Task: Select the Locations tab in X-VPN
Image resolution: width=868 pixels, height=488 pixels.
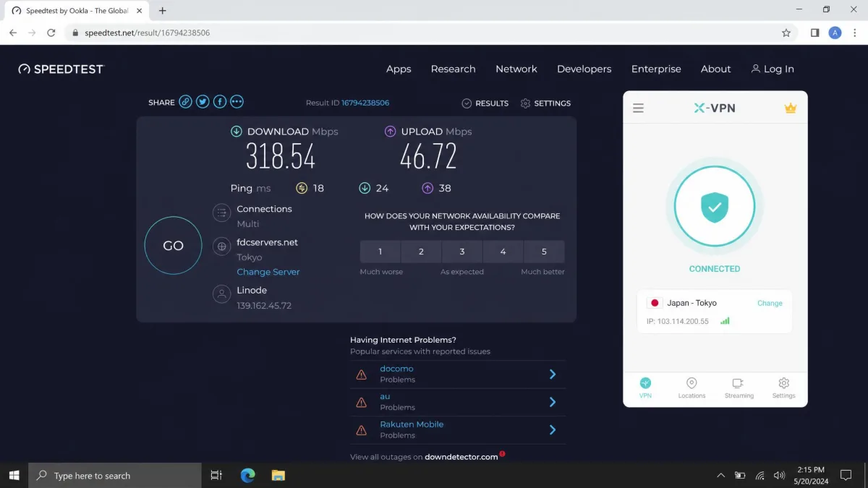Action: click(692, 388)
